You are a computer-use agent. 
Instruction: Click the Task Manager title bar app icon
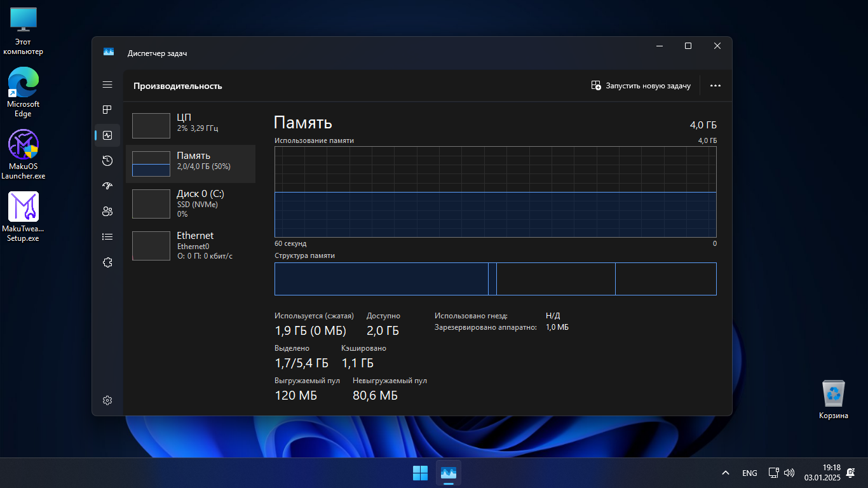tap(109, 52)
